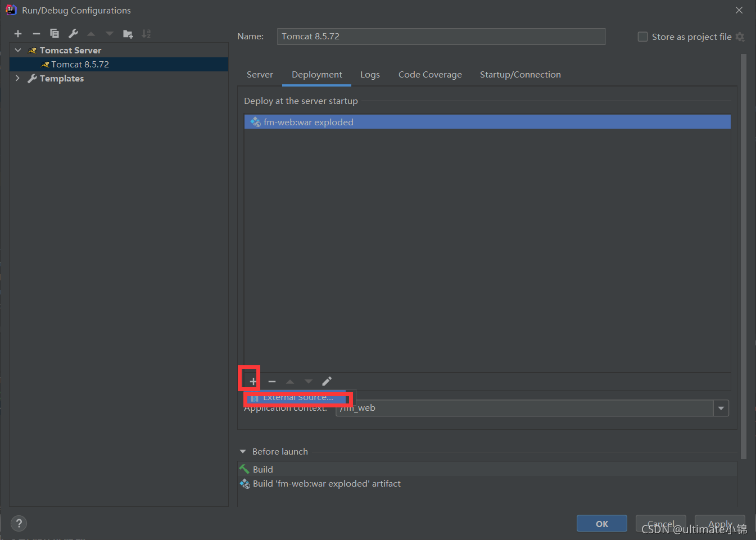
Task: Click the Apply button
Action: click(x=720, y=524)
